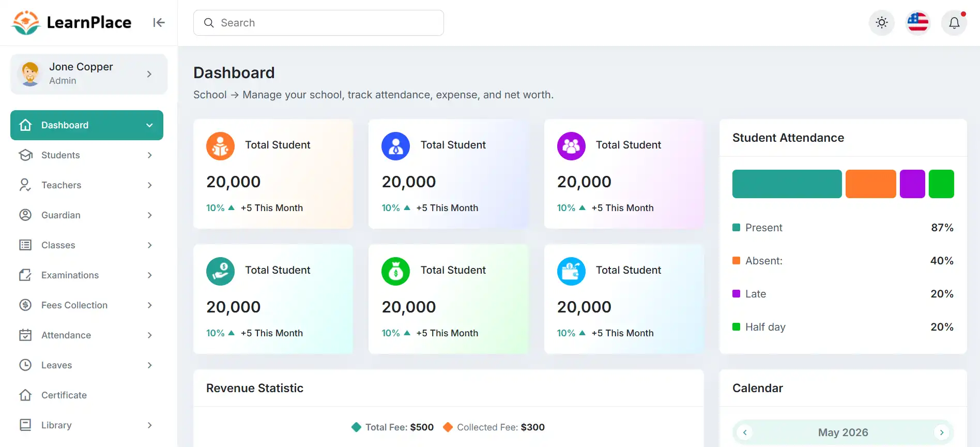Image resolution: width=980 pixels, height=447 pixels.
Task: Toggle Total Fee legend entry
Action: [x=392, y=427]
